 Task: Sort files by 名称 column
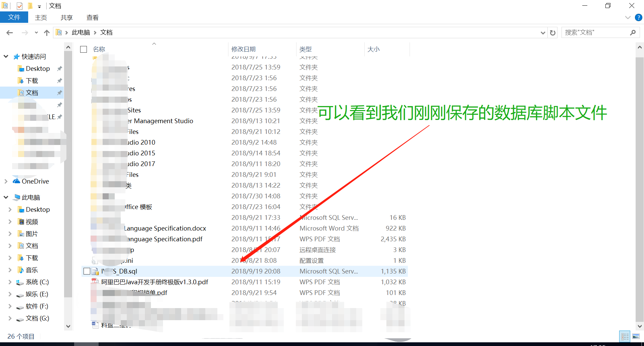pos(99,49)
